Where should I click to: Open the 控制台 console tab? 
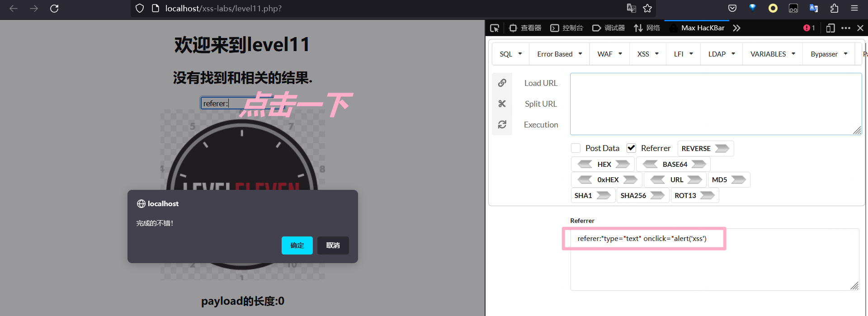tap(567, 28)
